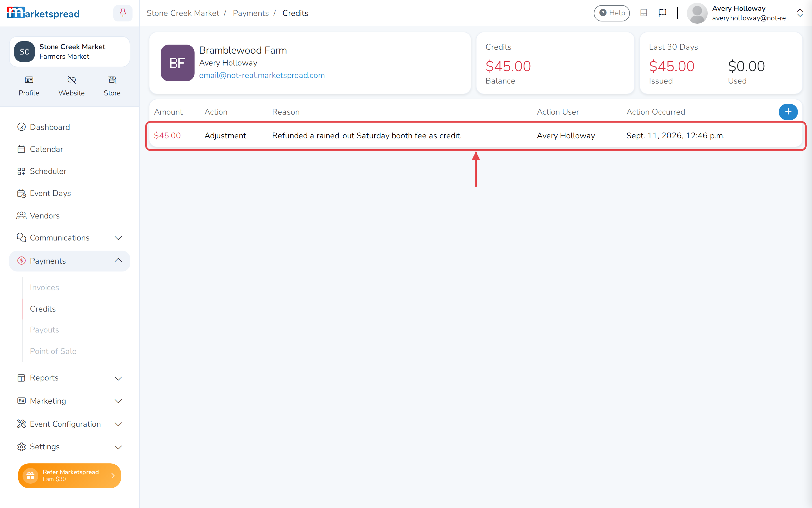This screenshot has width=812, height=508.
Task: Expand the Marketing menu
Action: click(69, 401)
